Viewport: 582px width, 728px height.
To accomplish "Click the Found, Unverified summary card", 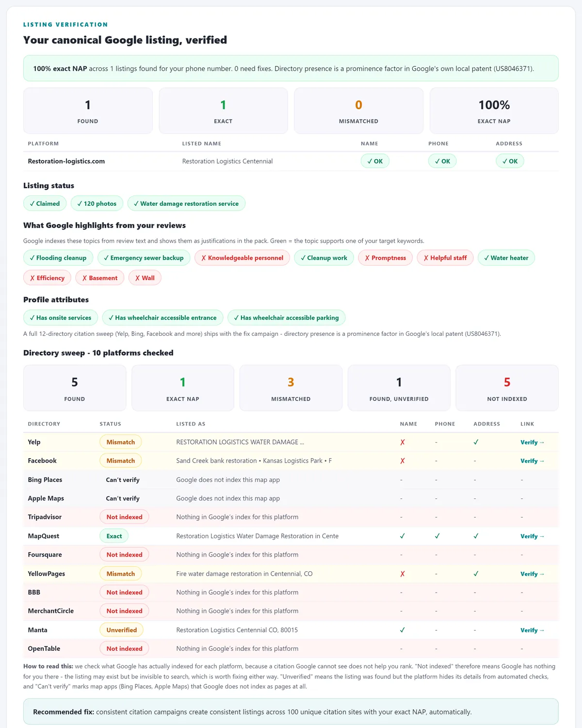I will click(399, 388).
